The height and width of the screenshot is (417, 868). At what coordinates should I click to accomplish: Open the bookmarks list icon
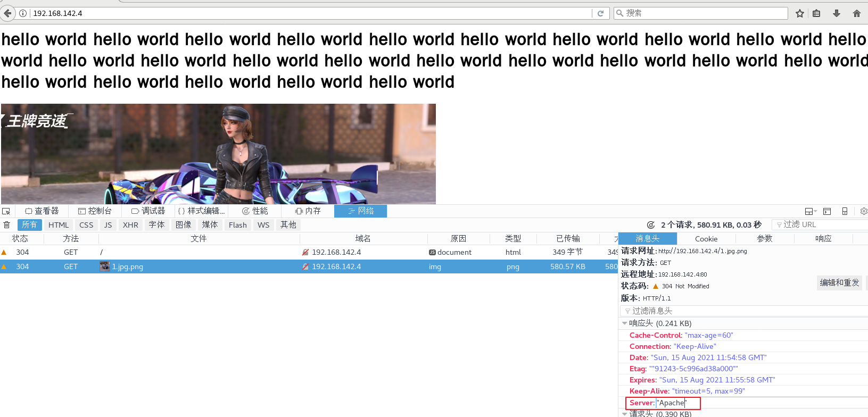tap(816, 13)
